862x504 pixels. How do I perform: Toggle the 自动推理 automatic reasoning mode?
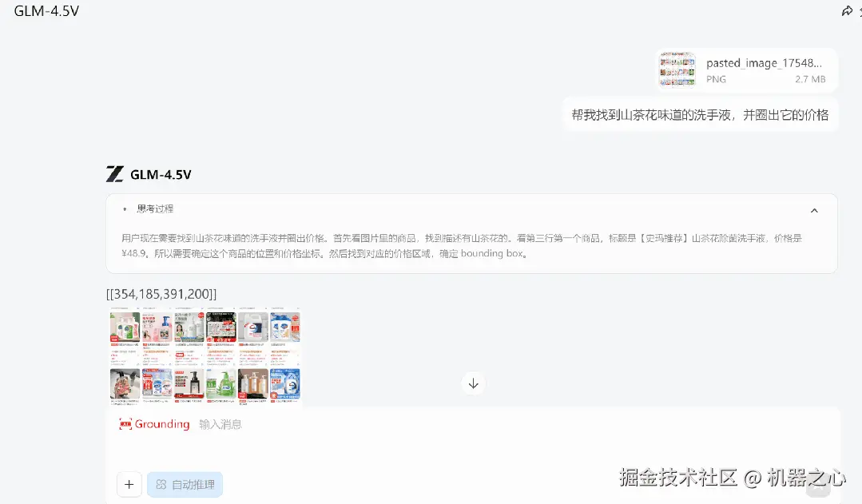[185, 484]
